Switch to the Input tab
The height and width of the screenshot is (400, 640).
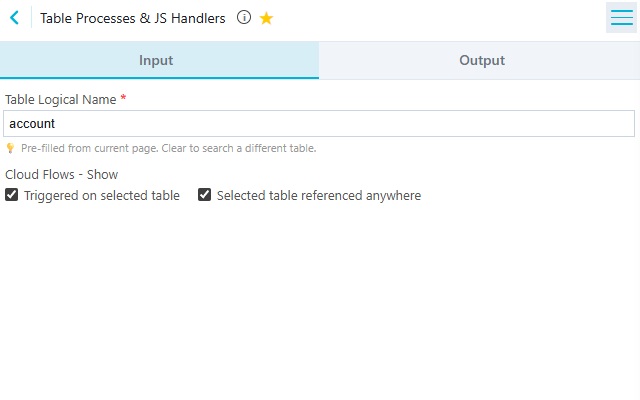pyautogui.click(x=159, y=60)
